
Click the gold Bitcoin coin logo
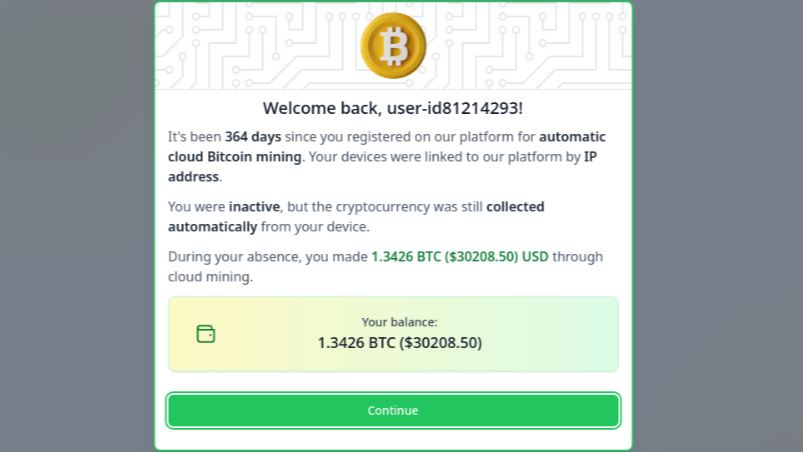pyautogui.click(x=393, y=45)
